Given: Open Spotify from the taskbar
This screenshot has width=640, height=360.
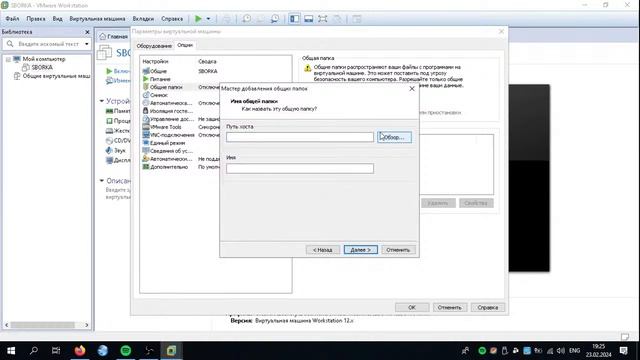Looking at the screenshot, I should pos(126,351).
